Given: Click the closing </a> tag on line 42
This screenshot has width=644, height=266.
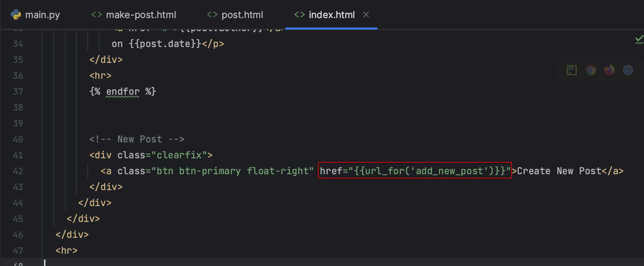Looking at the screenshot, I should pyautogui.click(x=613, y=171).
